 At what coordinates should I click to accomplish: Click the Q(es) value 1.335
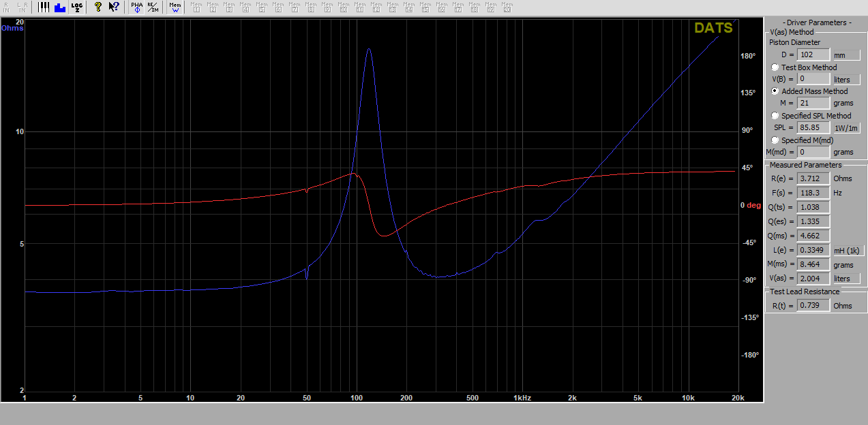(813, 221)
